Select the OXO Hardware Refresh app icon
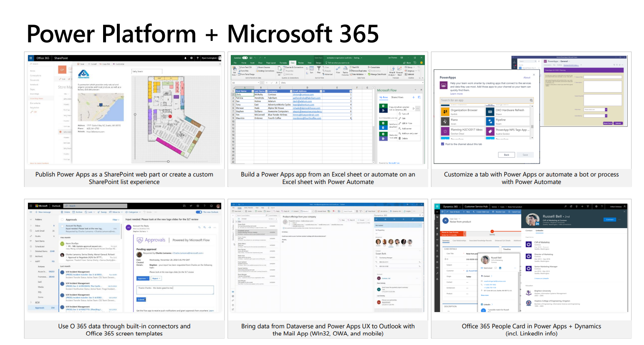 pyautogui.click(x=490, y=111)
